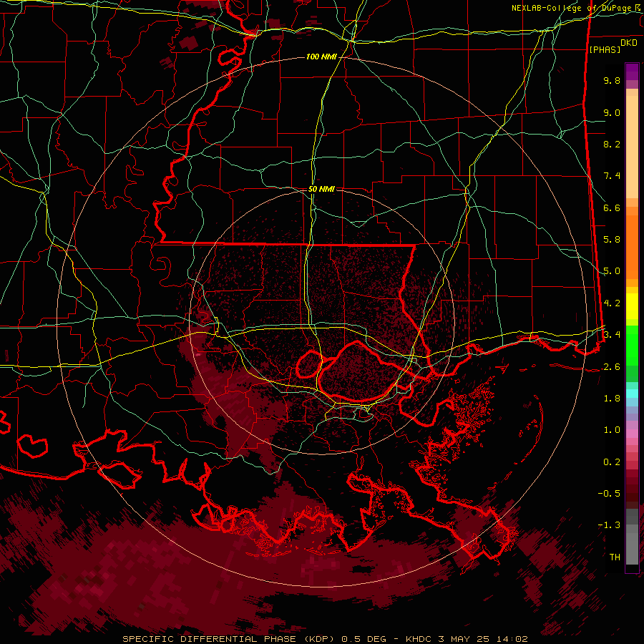The width and height of the screenshot is (644, 644).
Task: Click "(KDP)" in the bottom caption
Action: coord(319,639)
